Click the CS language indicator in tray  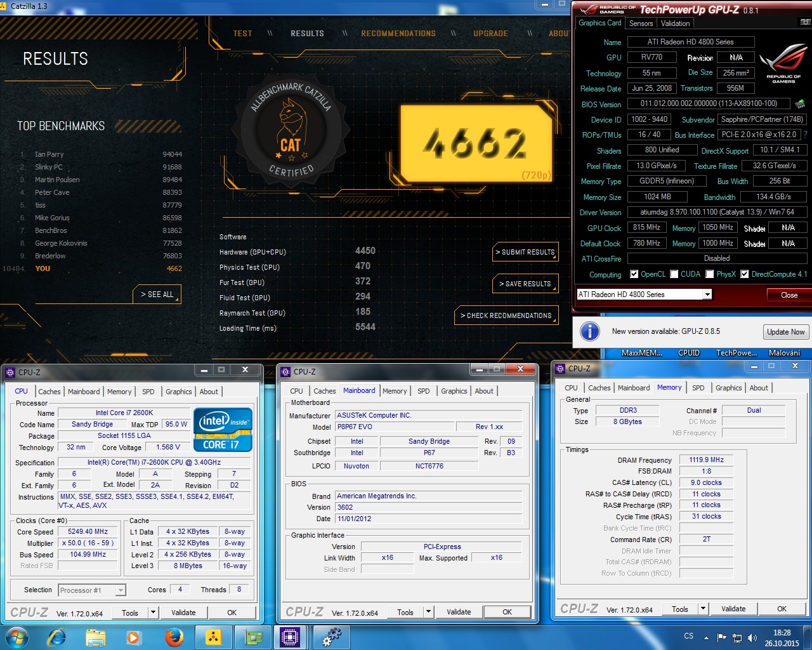(x=689, y=636)
